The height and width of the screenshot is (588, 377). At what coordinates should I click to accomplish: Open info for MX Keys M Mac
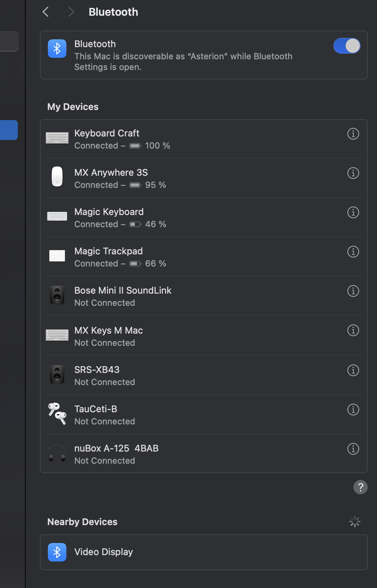[x=353, y=330]
